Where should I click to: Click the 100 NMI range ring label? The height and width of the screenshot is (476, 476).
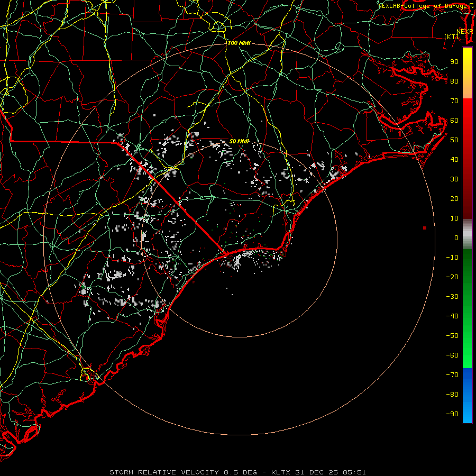pos(239,43)
